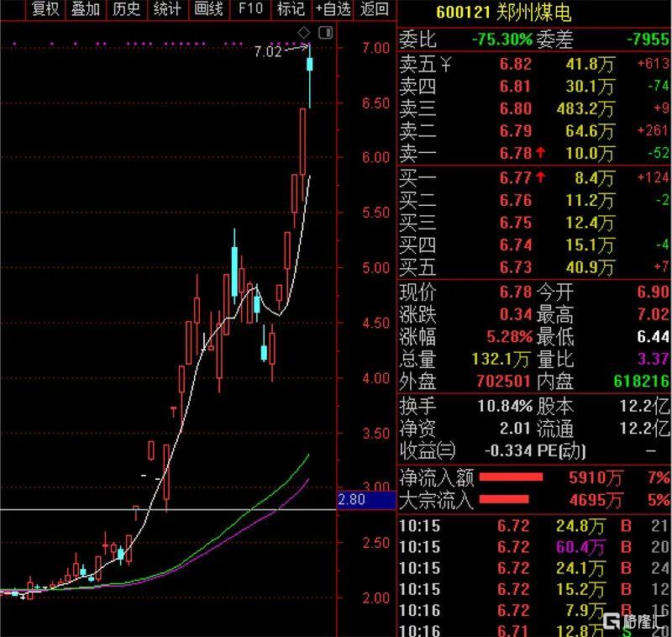672x637 pixels.
Task: Click the 股本 value 12.2亿
Action: [x=644, y=407]
